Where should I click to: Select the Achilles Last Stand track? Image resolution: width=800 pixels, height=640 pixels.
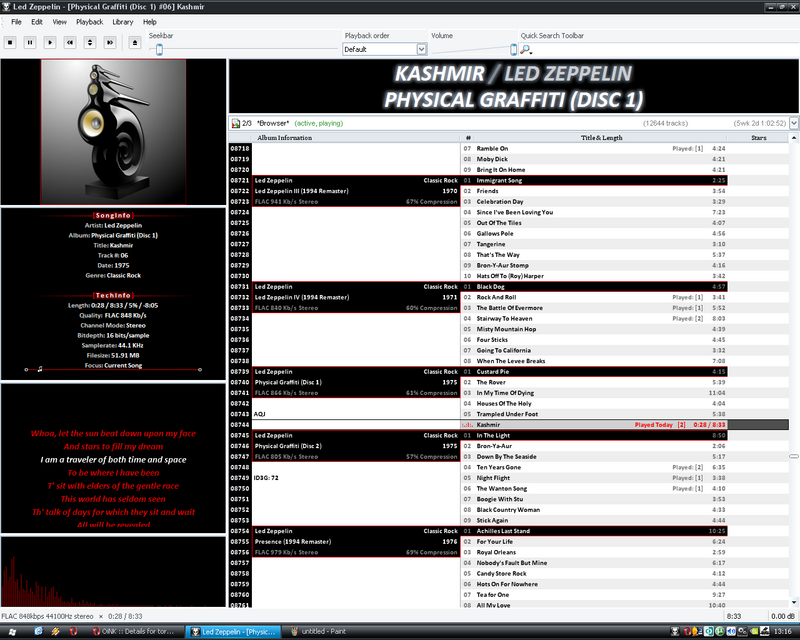click(594, 531)
